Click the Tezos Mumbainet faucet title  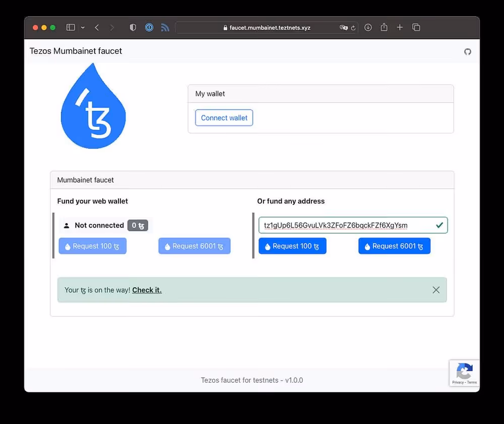tap(76, 51)
